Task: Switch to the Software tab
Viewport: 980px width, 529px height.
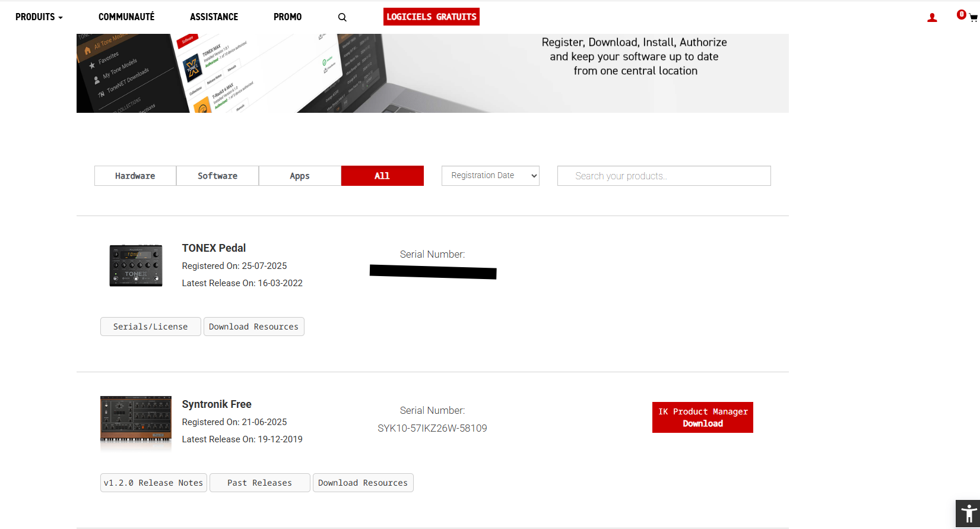Action: 217,176
